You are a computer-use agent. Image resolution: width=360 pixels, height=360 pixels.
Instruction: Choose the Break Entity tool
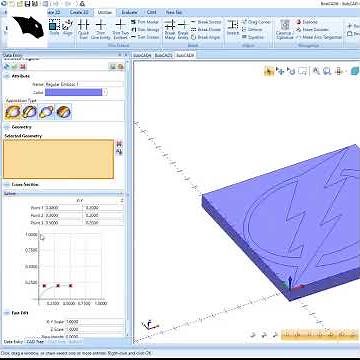coord(183,29)
